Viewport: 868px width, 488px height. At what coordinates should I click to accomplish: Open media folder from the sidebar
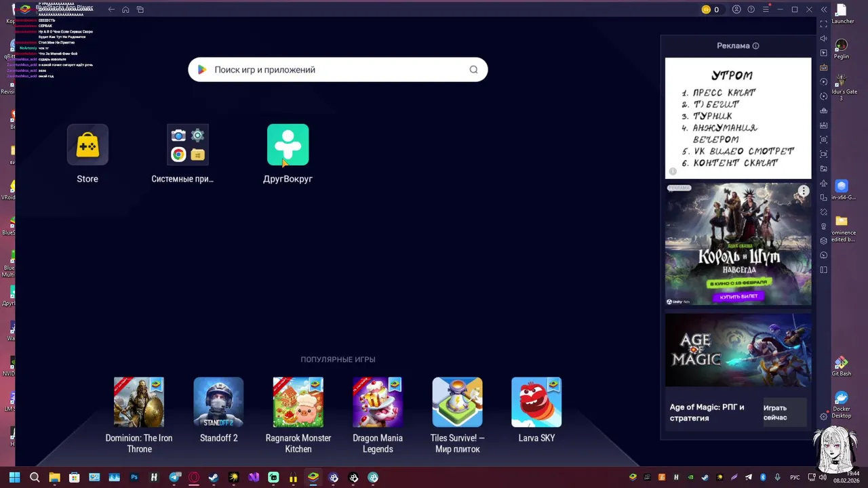click(x=824, y=169)
